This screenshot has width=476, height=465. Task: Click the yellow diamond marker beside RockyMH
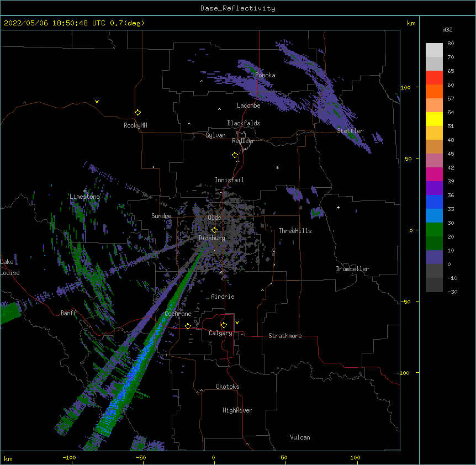click(138, 113)
